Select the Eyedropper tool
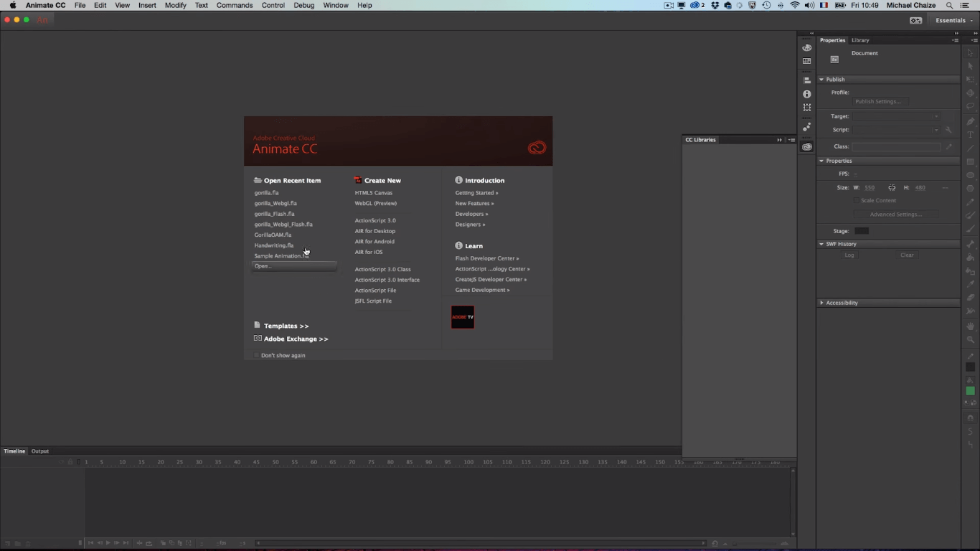Image resolution: width=980 pixels, height=551 pixels. pyautogui.click(x=971, y=285)
